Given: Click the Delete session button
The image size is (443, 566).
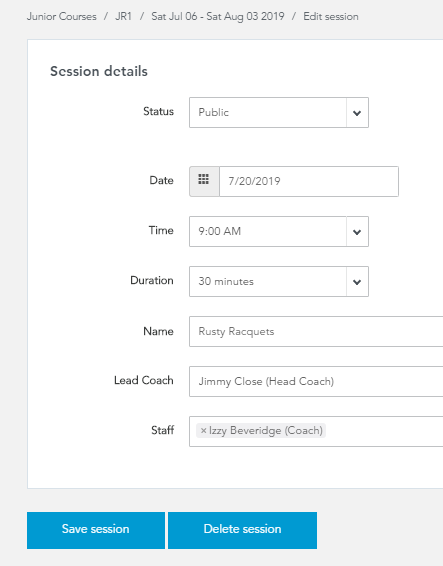Looking at the screenshot, I should [x=242, y=530].
